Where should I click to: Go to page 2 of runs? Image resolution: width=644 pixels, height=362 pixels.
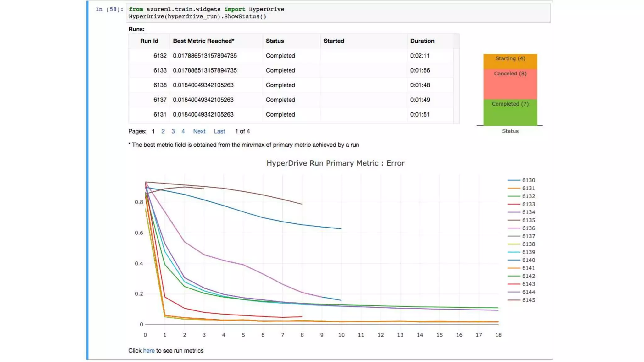[163, 131]
